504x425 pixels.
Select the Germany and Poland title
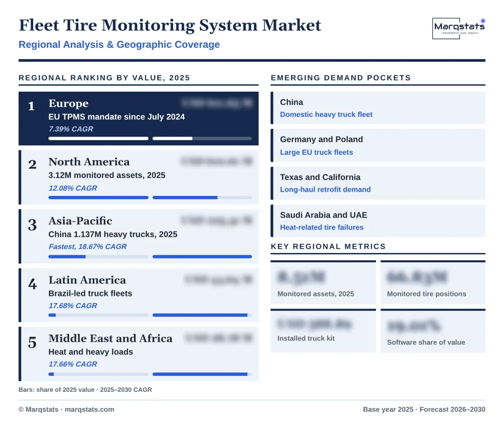[321, 139]
